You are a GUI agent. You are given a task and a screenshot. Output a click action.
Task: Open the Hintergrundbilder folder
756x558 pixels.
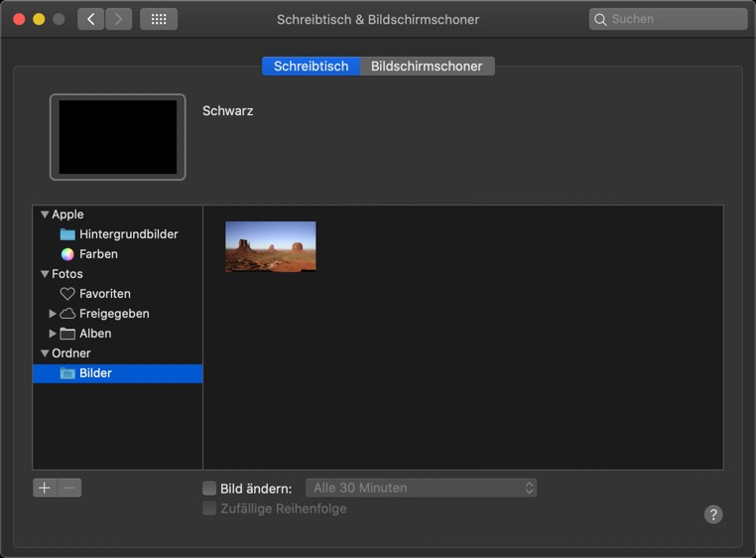(x=128, y=234)
